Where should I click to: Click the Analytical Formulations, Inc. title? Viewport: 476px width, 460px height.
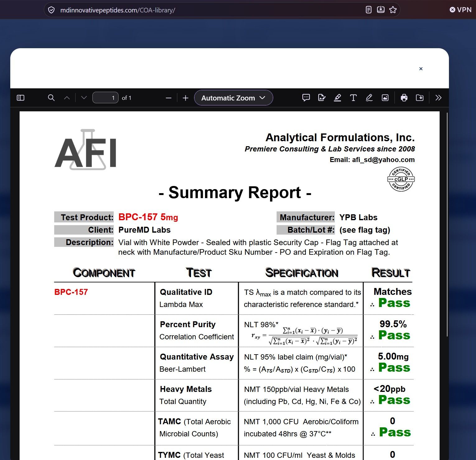coord(340,137)
